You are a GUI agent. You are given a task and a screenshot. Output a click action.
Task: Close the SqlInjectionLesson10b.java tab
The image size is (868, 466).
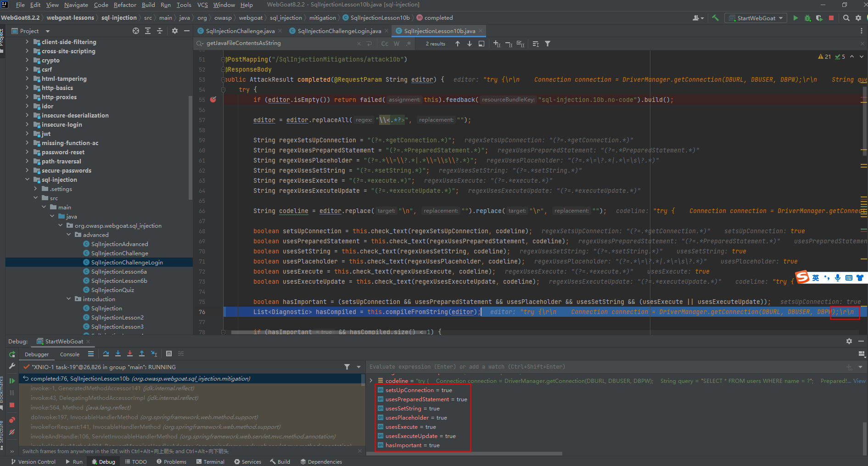click(x=481, y=31)
